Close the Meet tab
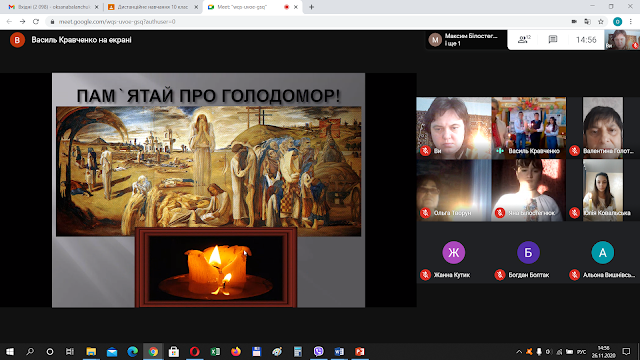 coord(296,7)
